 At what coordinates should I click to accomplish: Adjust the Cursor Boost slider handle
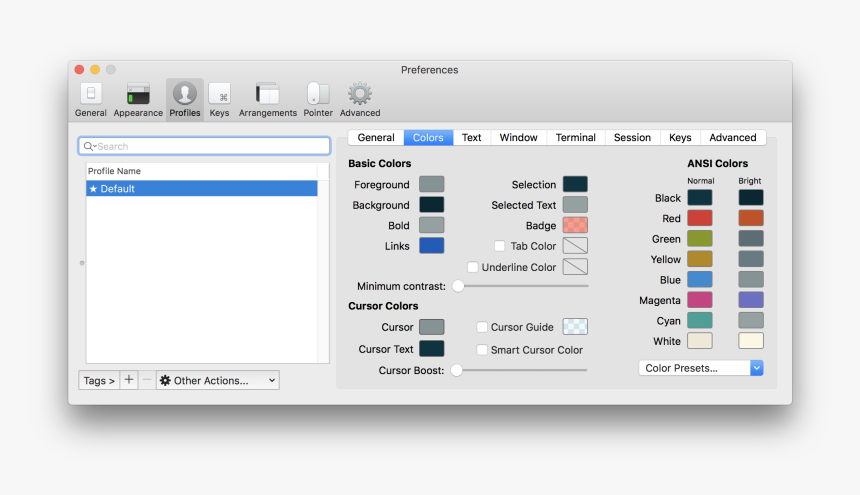456,370
